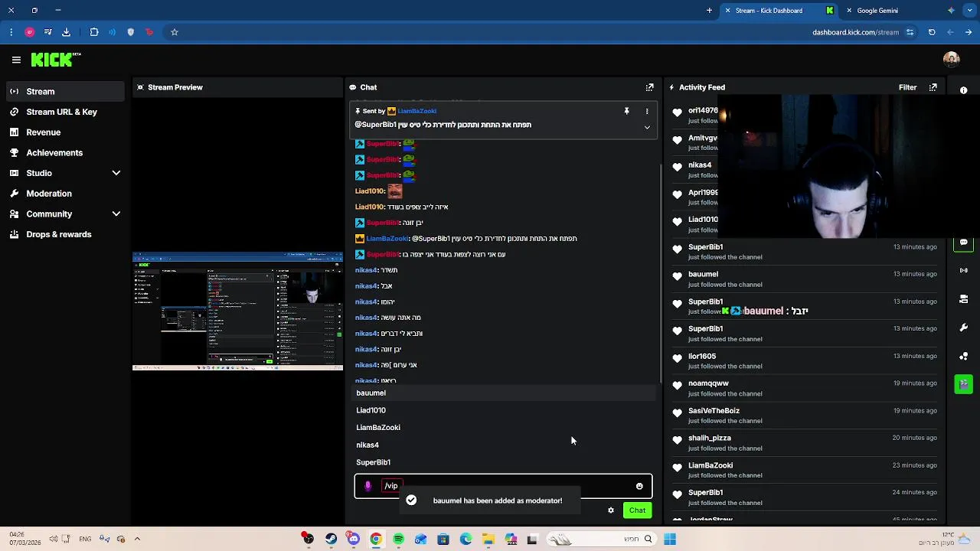Image resolution: width=980 pixels, height=551 pixels.
Task: Open the broadcast signal icon in right sidebar
Action: pyautogui.click(x=963, y=270)
